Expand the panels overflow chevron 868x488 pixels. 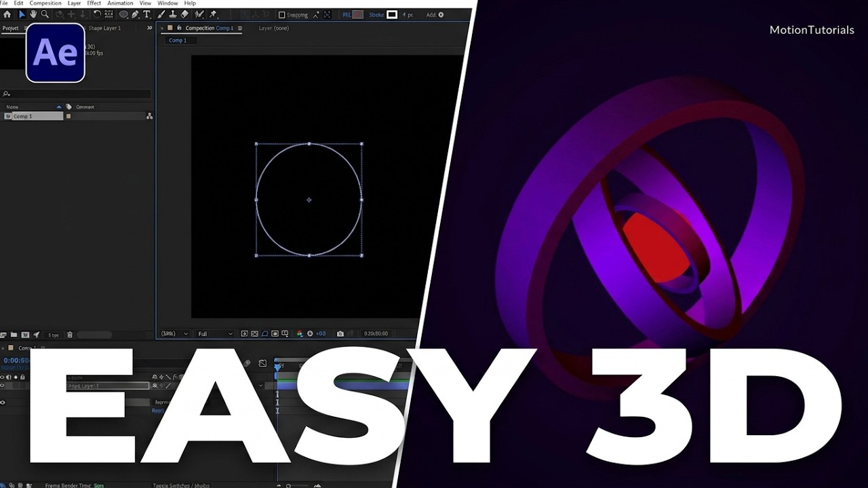149,28
